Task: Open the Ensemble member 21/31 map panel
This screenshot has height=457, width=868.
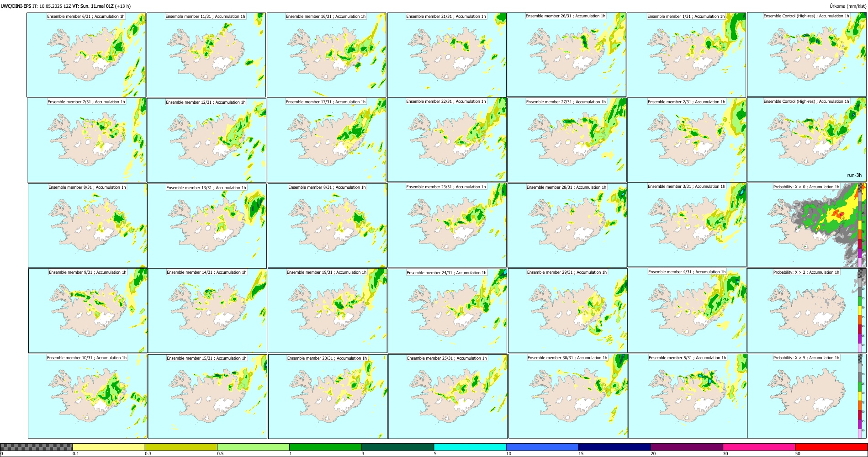Action: coord(447,55)
